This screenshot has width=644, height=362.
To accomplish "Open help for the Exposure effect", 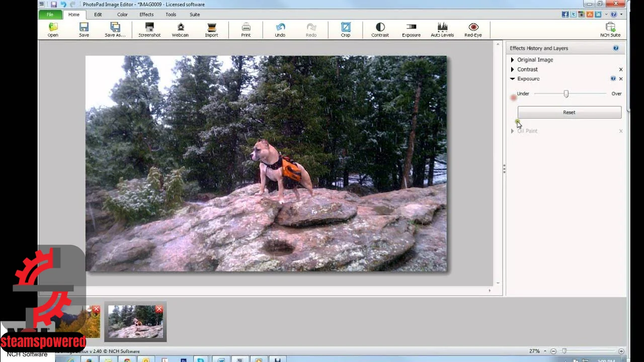I will (613, 78).
